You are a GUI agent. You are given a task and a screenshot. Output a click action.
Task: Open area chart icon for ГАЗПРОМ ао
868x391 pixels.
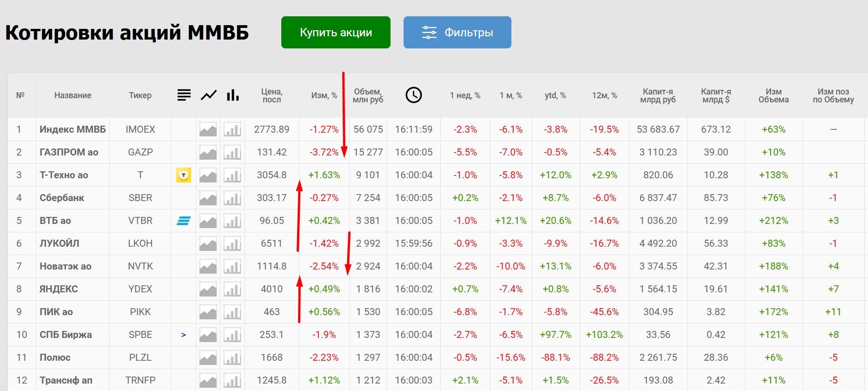pyautogui.click(x=208, y=152)
